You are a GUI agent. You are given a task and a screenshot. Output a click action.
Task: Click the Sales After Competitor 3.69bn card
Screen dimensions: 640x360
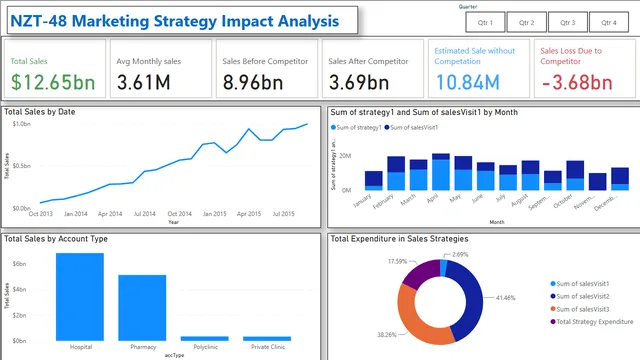(x=373, y=69)
